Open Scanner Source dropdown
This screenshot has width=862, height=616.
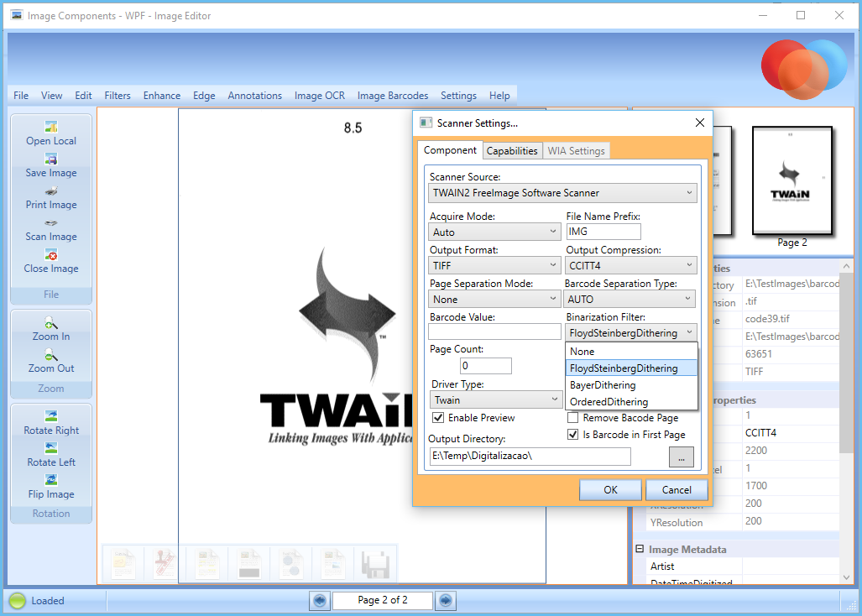click(562, 193)
